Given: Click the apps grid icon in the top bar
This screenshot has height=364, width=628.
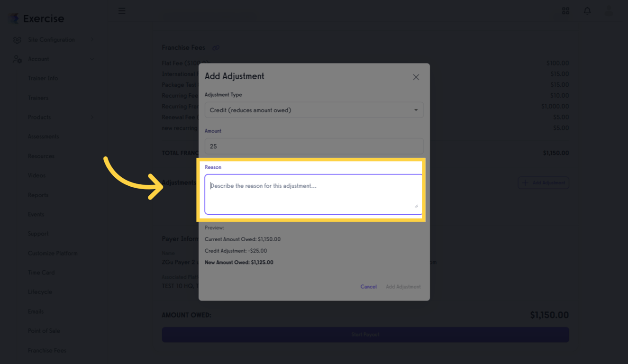Looking at the screenshot, I should pyautogui.click(x=565, y=10).
